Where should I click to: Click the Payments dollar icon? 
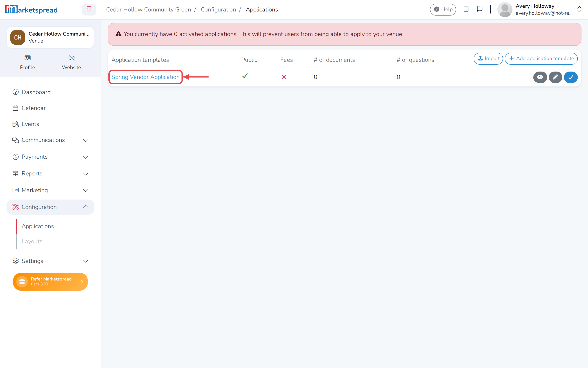tap(16, 157)
